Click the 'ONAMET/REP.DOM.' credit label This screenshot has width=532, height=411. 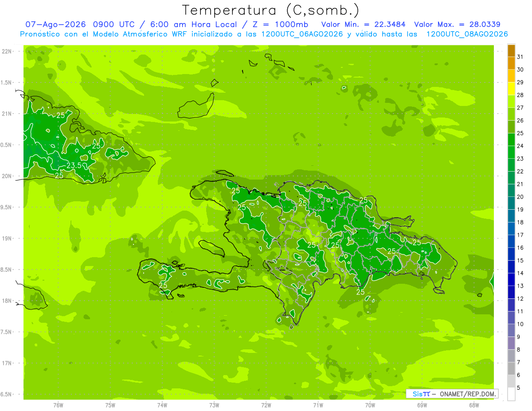467,394
